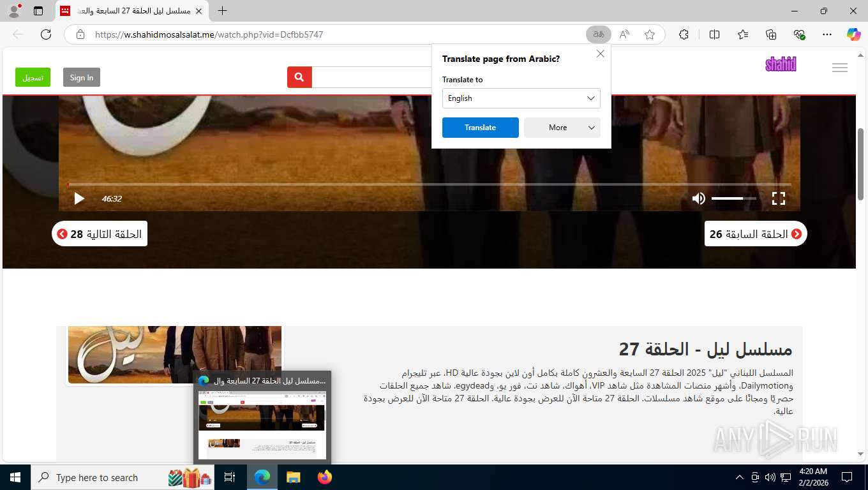Expand the Translate to English dropdown

521,98
